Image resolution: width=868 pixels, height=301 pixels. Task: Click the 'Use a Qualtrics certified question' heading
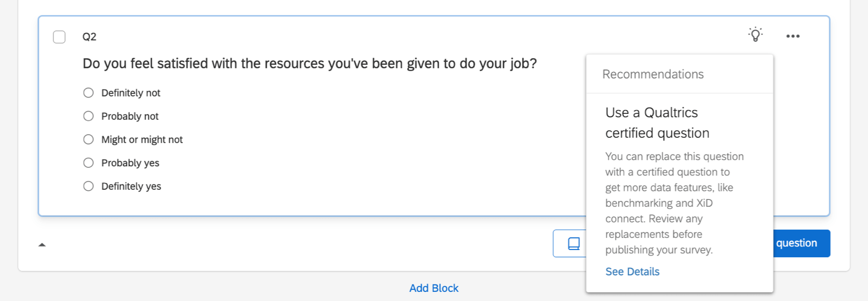[x=657, y=122]
